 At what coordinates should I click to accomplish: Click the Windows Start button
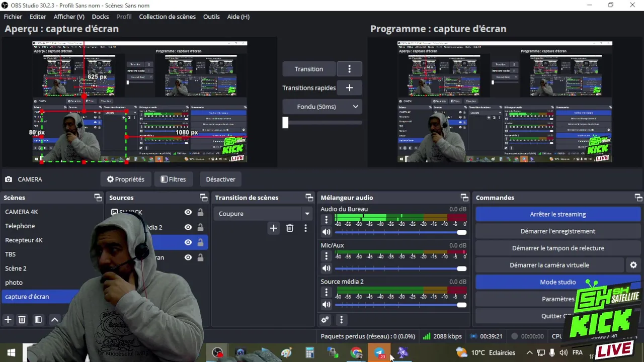(11, 352)
